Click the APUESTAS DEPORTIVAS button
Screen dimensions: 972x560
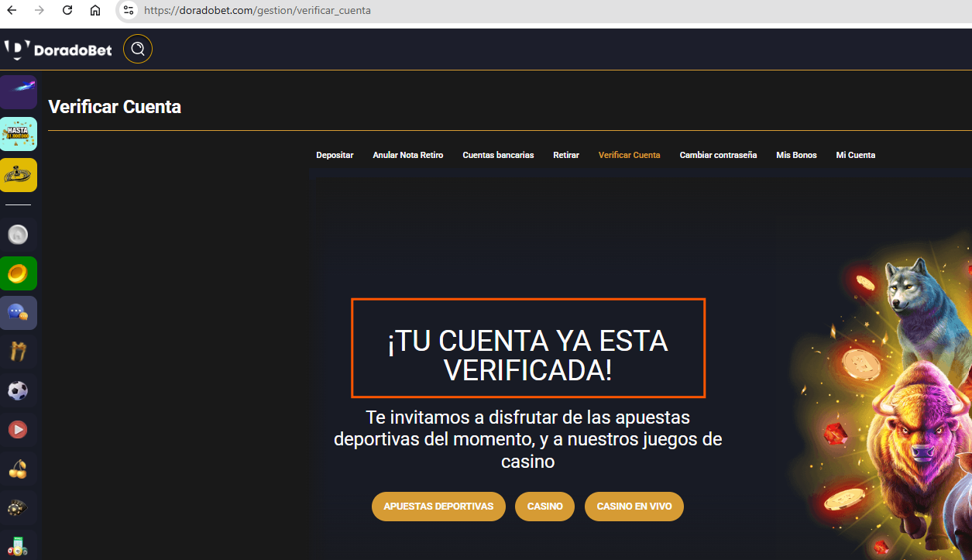(x=438, y=507)
